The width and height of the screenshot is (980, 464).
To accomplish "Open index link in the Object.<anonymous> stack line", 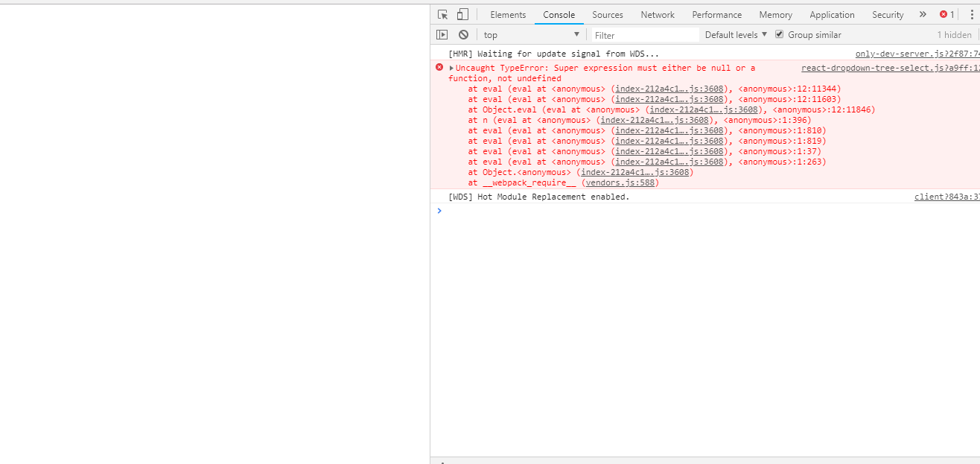I will click(635, 172).
